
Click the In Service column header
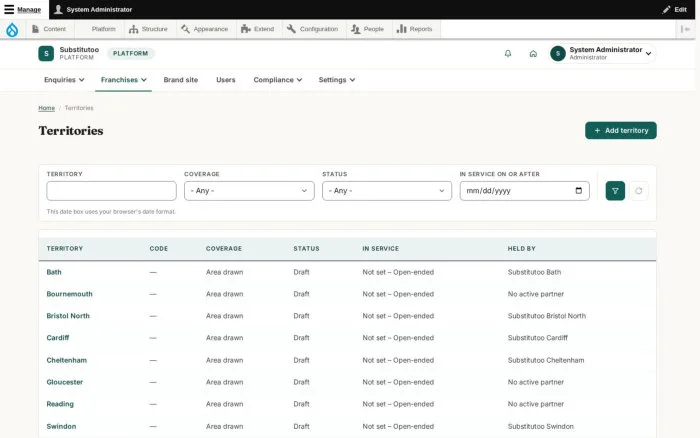coord(380,248)
